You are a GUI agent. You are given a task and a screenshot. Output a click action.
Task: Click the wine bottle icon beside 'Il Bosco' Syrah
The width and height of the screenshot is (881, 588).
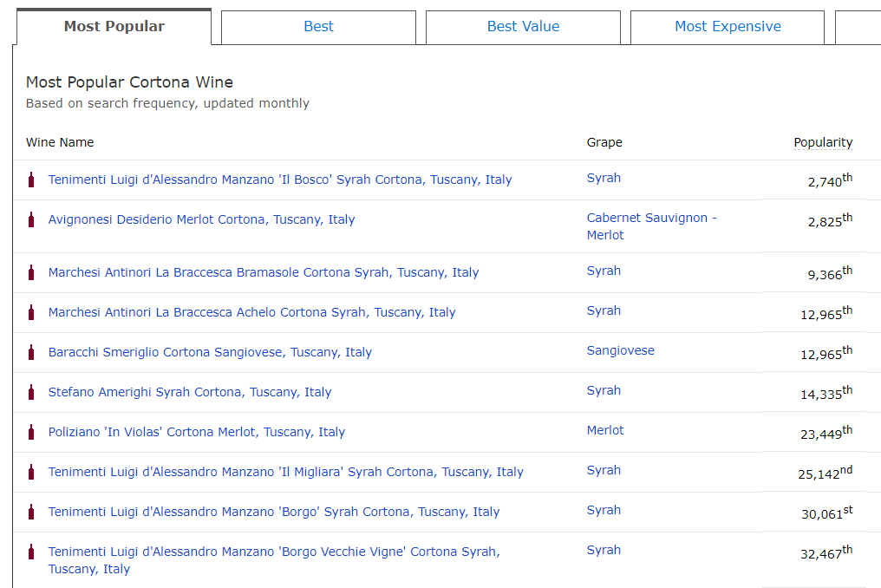tap(31, 180)
